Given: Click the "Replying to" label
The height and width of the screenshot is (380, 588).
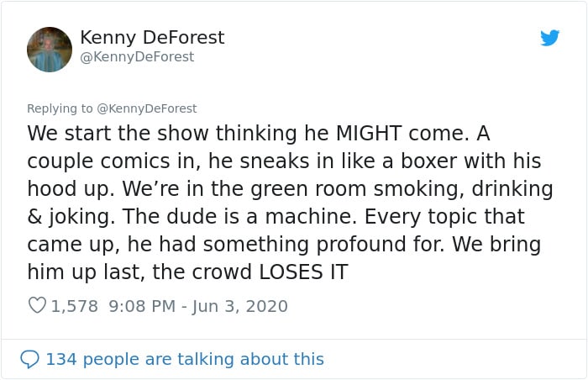Looking at the screenshot, I should pos(60,108).
